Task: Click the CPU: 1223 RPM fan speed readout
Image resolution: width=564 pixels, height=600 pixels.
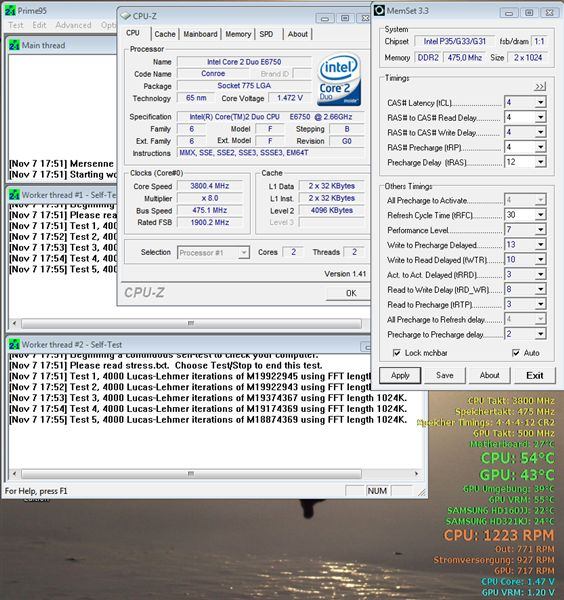Action: tap(499, 535)
